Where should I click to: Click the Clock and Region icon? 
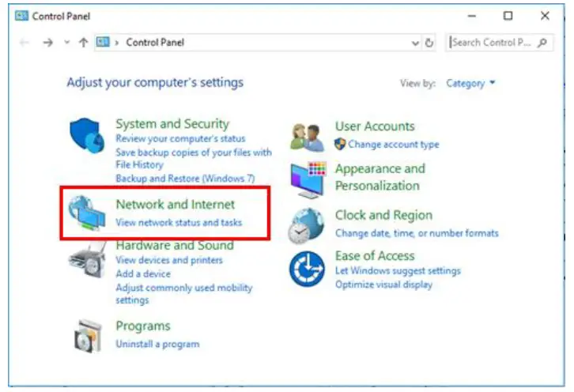pyautogui.click(x=307, y=225)
